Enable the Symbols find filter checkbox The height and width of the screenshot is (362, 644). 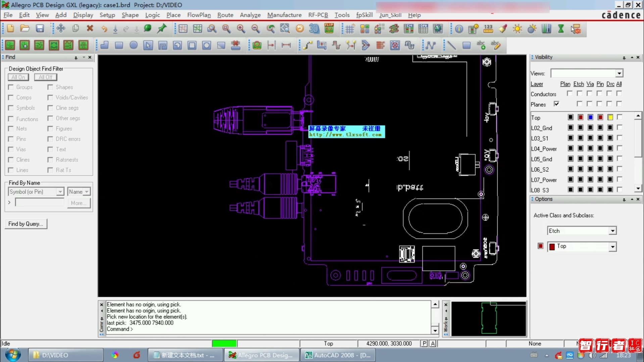point(11,108)
